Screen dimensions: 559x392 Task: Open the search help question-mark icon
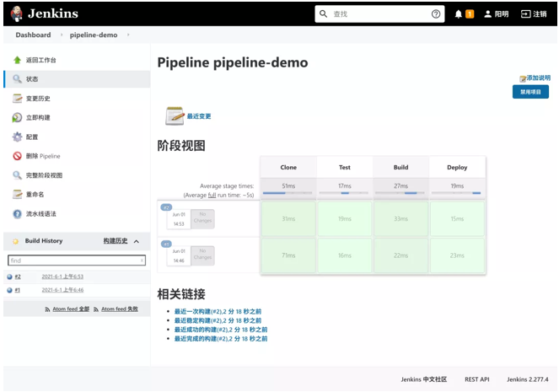pos(436,14)
